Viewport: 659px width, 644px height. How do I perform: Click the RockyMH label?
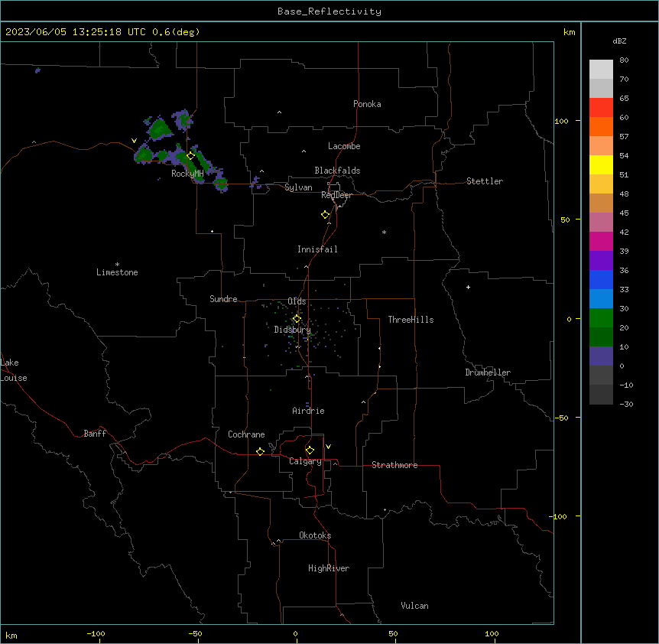point(187,174)
